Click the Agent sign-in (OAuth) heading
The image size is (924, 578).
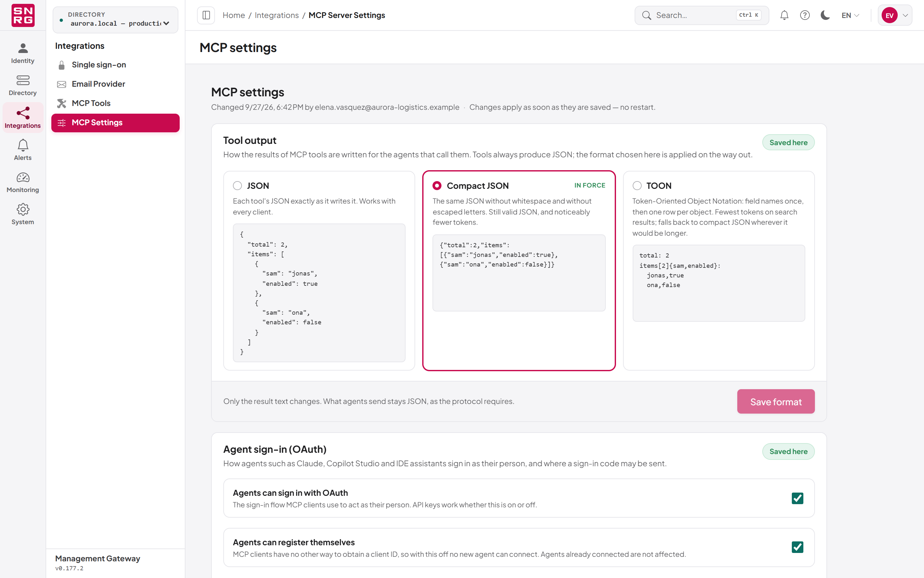275,450
